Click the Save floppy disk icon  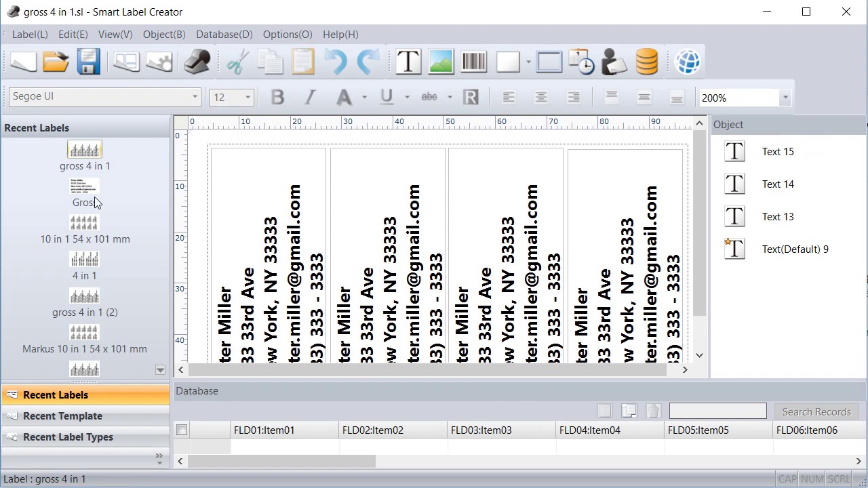[x=88, y=62]
